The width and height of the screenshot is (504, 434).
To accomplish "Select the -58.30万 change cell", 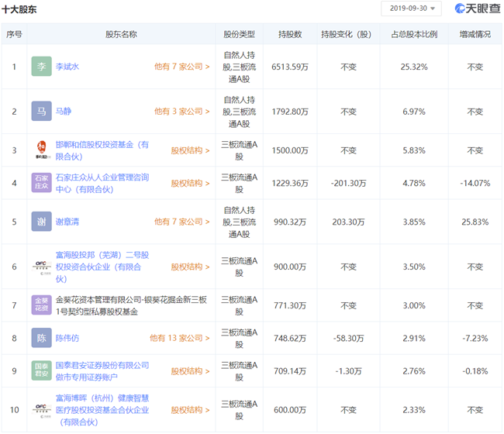I will (x=348, y=338).
